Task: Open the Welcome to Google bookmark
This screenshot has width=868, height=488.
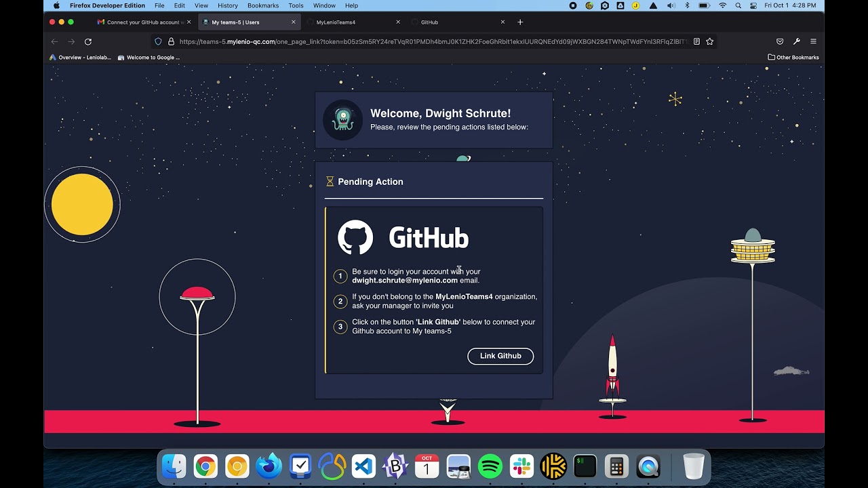Action: tap(149, 58)
